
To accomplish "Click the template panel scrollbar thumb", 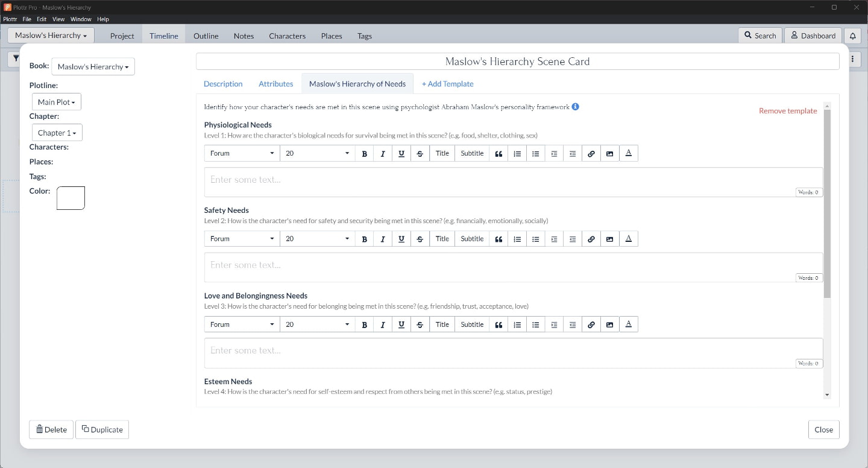I will pos(827,204).
